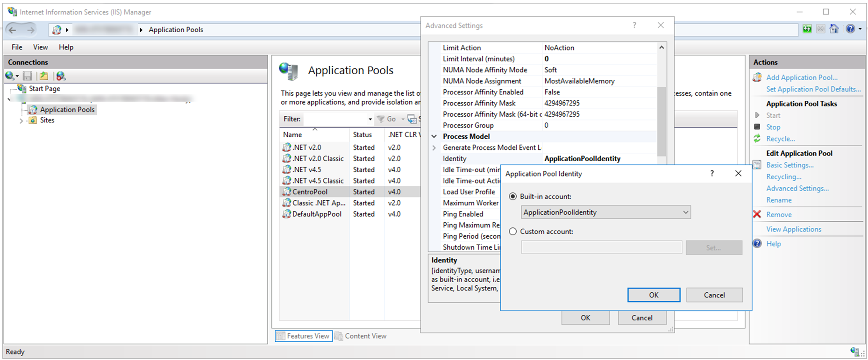Image resolution: width=868 pixels, height=360 pixels.
Task: Select the DefaultAppPool row in list
Action: 316,214
